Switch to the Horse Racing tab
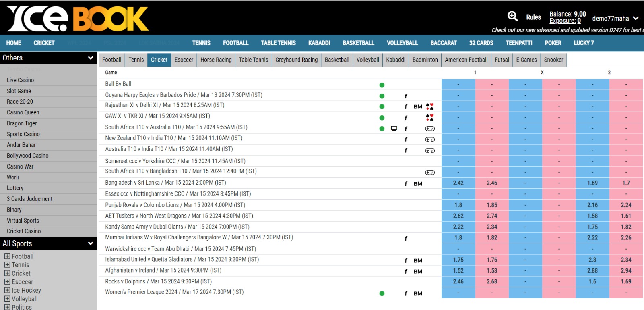This screenshot has height=310, width=644. [x=216, y=60]
